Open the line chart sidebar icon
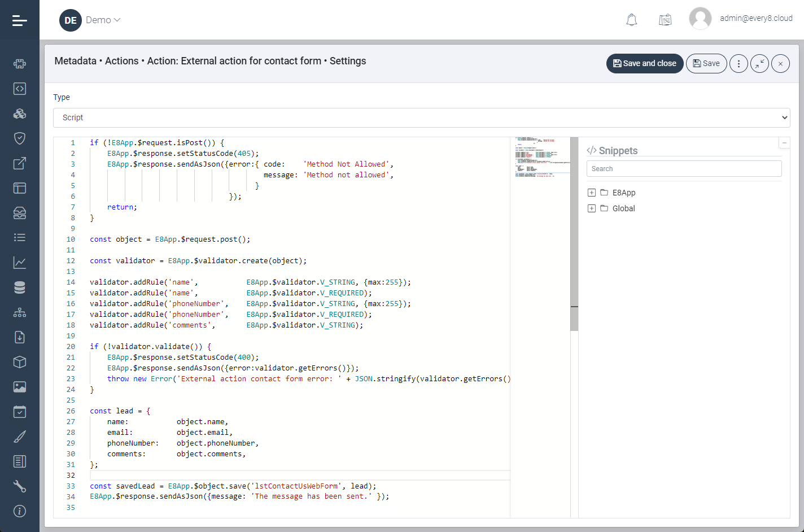Image resolution: width=804 pixels, height=532 pixels. [x=20, y=263]
